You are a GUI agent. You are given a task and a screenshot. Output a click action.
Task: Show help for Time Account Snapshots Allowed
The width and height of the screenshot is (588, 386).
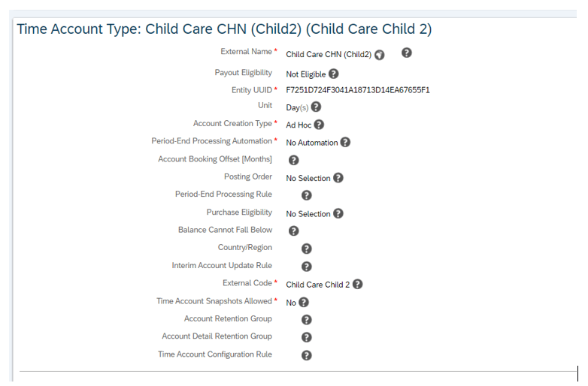(x=303, y=302)
